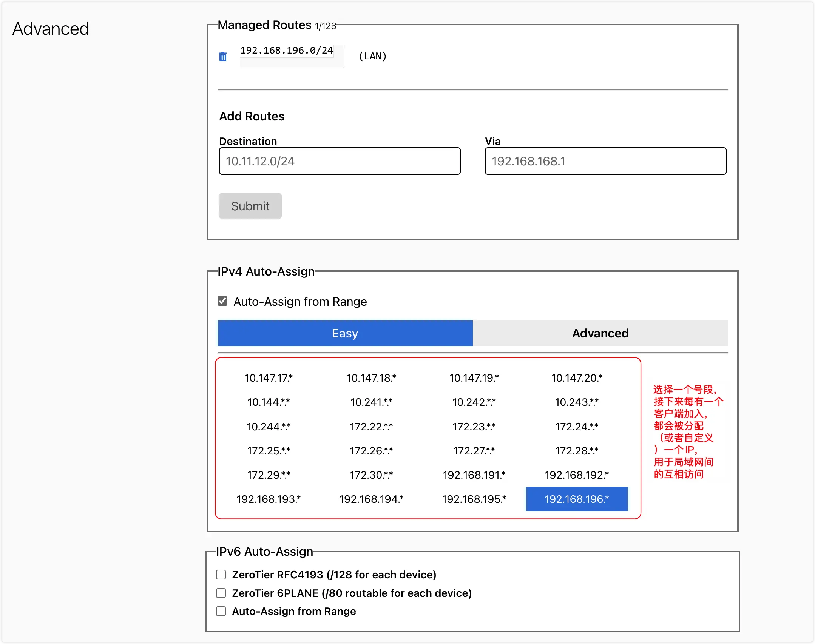Select the 10.147.17.* range
815x644 pixels.
(x=269, y=378)
